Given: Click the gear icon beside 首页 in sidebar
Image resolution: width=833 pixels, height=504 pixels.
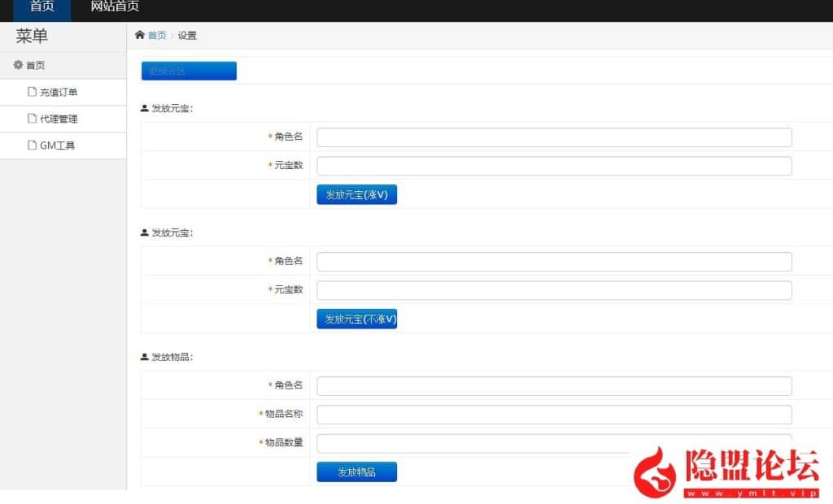Looking at the screenshot, I should tap(18, 65).
